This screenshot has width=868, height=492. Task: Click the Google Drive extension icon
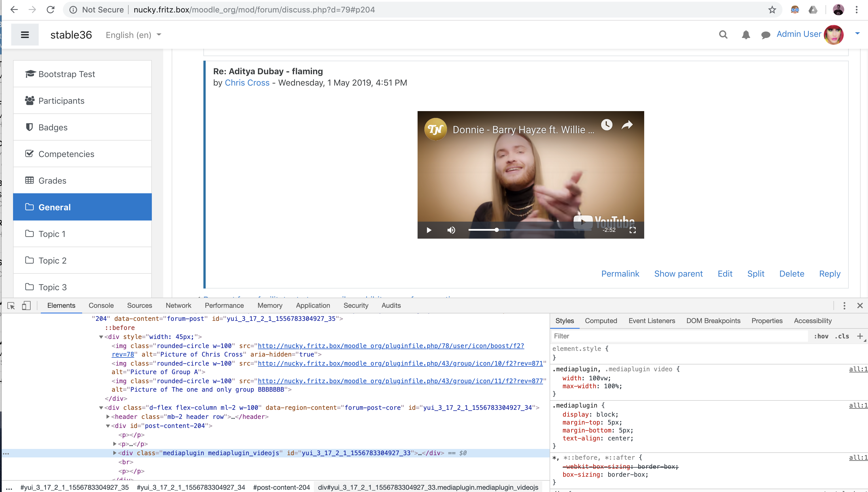coord(812,10)
